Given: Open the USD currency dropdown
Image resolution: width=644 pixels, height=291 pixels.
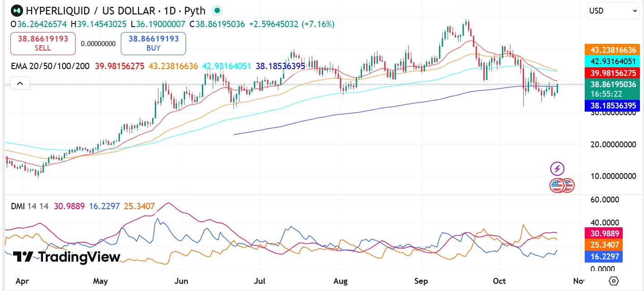Looking at the screenshot, I should (x=613, y=11).
